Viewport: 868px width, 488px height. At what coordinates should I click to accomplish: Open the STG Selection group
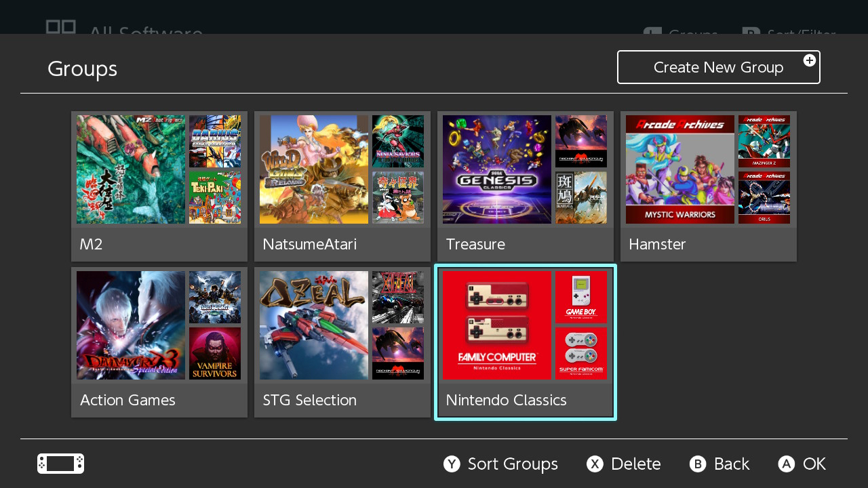coord(342,342)
